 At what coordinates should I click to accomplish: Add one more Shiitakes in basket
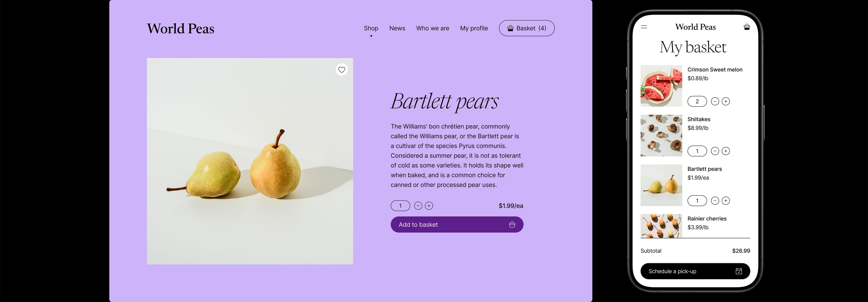[x=726, y=151]
